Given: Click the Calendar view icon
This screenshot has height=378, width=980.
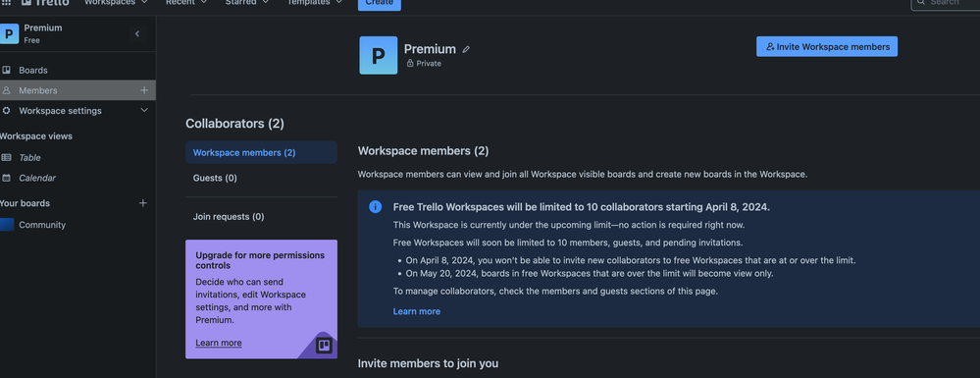Looking at the screenshot, I should pyautogui.click(x=6, y=178).
